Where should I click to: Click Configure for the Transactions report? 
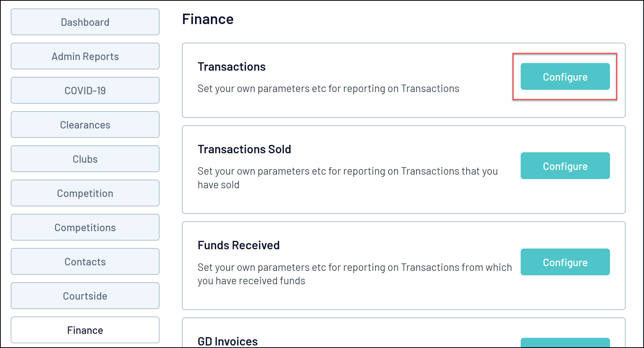(x=565, y=77)
